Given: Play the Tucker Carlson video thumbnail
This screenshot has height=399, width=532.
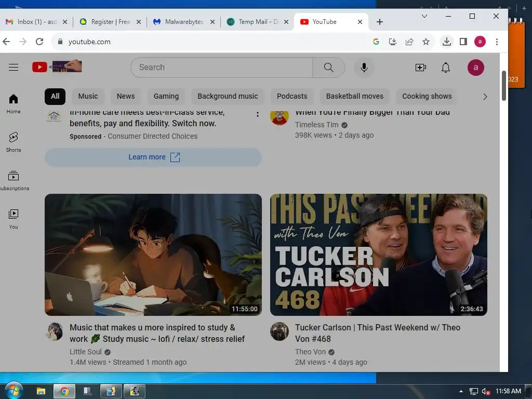Looking at the screenshot, I should pos(379,255).
